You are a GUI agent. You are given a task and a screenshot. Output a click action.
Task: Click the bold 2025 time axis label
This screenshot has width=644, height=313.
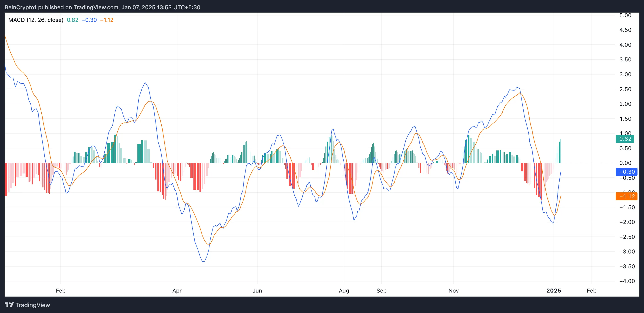(x=554, y=290)
